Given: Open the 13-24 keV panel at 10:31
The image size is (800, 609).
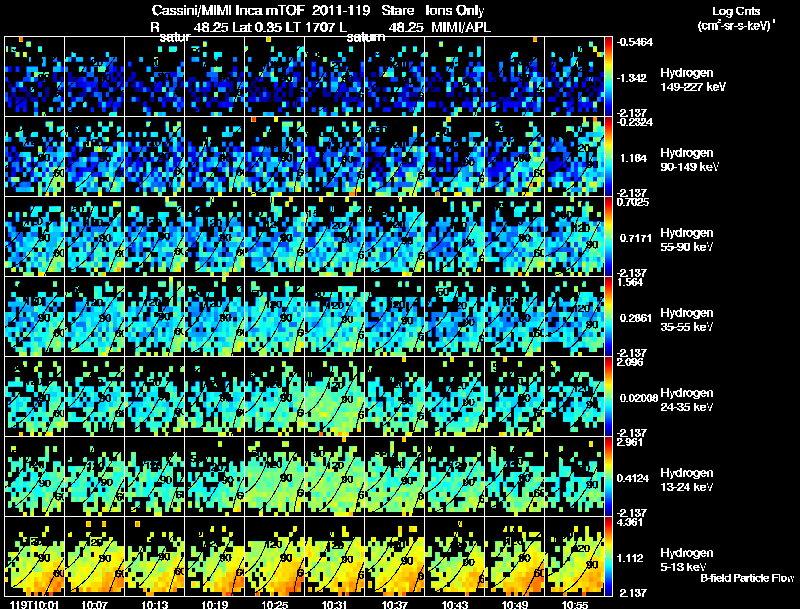Looking at the screenshot, I should point(335,476).
